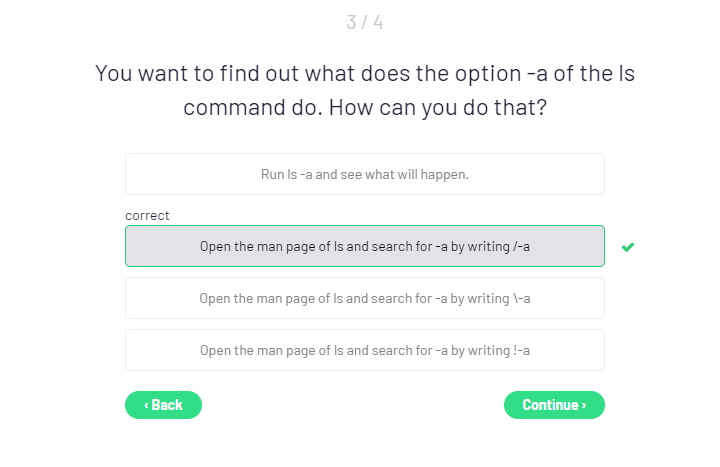Click the 'correct' label above the answer
720x467 pixels.
coord(147,215)
